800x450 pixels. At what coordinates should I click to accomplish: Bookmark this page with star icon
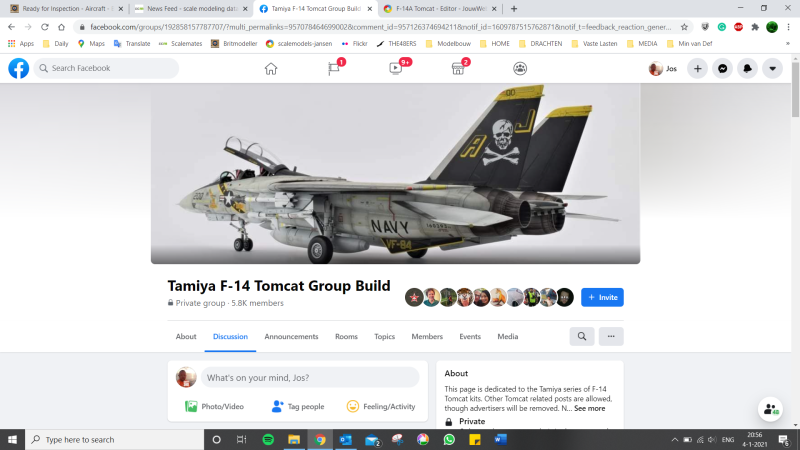click(x=684, y=27)
